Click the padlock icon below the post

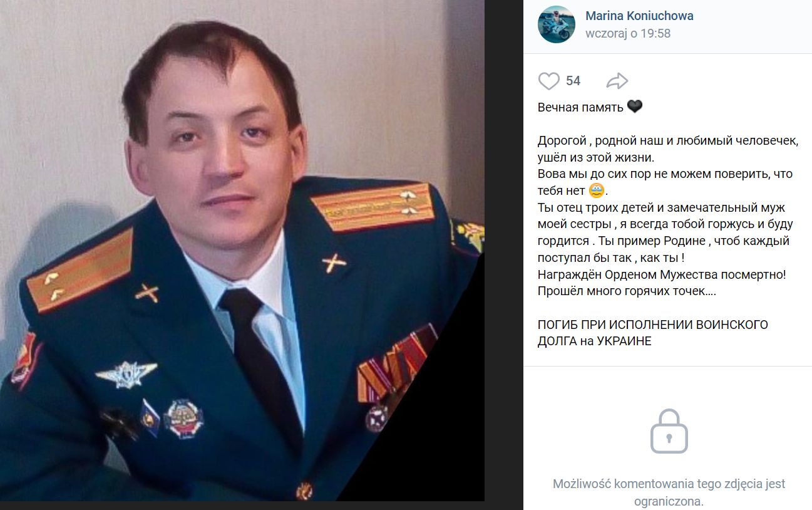pyautogui.click(x=669, y=431)
